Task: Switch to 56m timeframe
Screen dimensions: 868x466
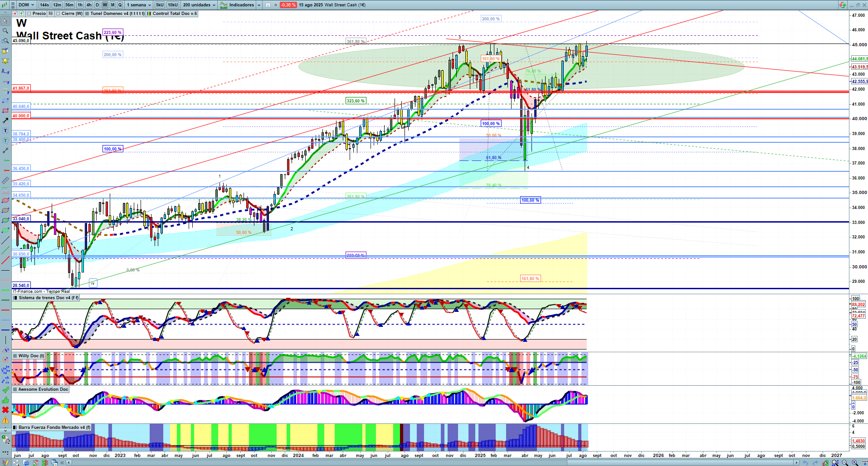Action: (69, 5)
